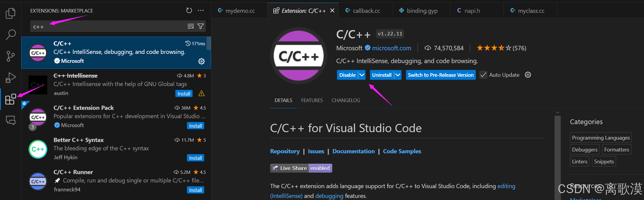
Task: Click the star rating of the C/C++ extension
Action: [494, 48]
